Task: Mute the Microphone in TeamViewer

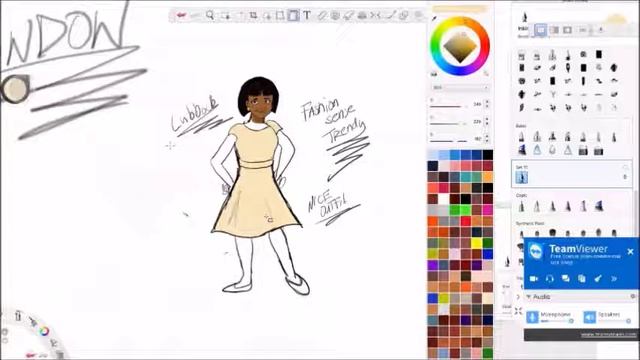Action: [x=532, y=317]
